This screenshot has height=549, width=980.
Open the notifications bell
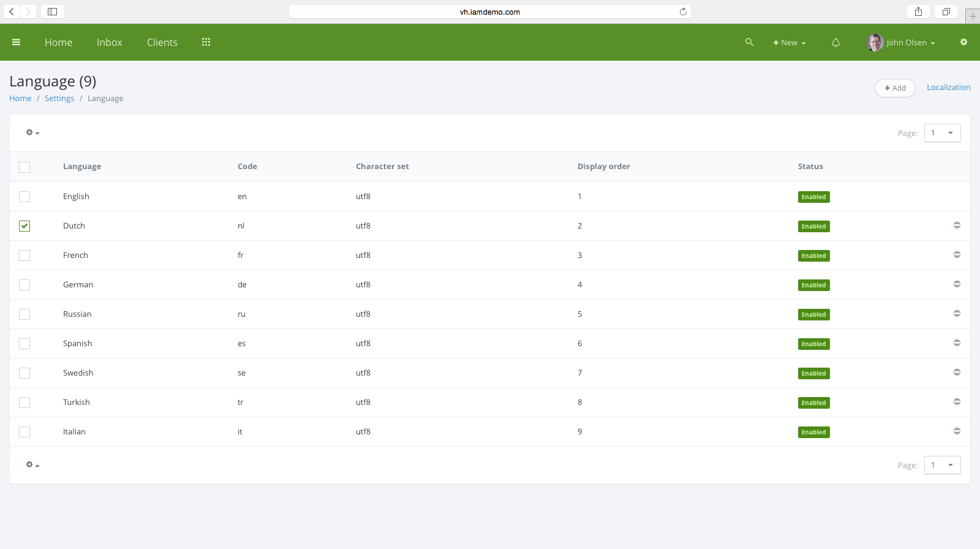click(835, 42)
